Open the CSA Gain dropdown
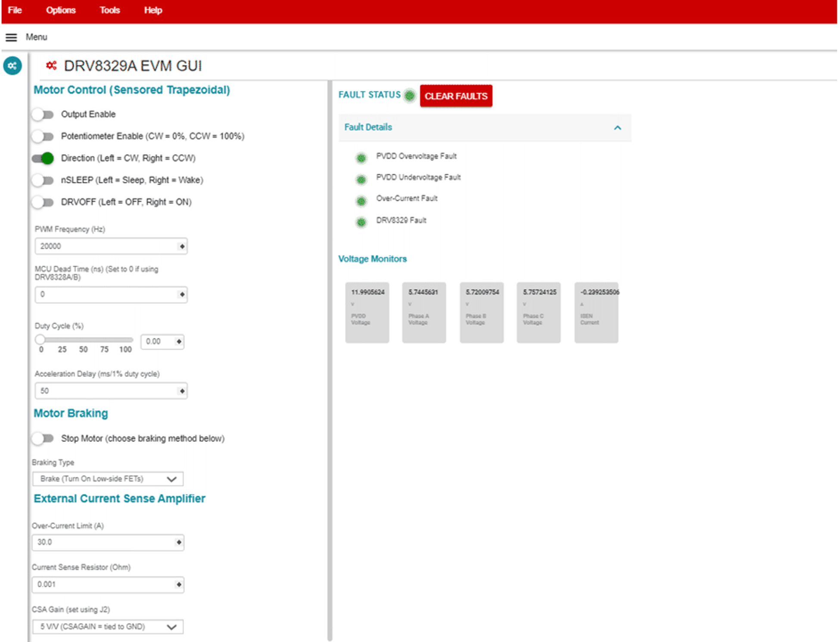Viewport: 840px width, 642px height. tap(108, 626)
